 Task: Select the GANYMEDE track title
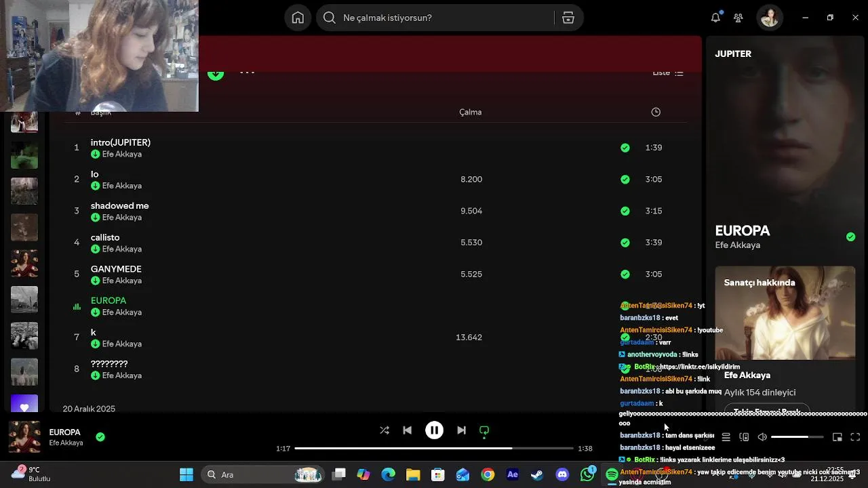click(116, 268)
